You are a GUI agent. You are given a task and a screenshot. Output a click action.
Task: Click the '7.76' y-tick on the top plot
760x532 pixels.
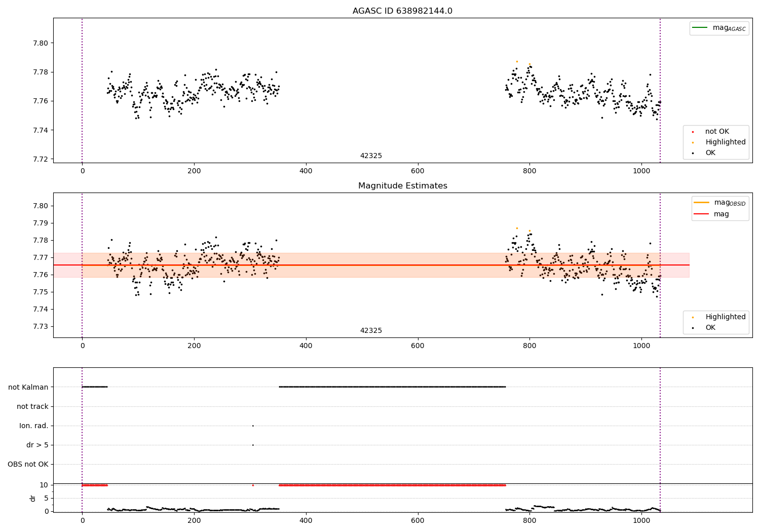click(x=41, y=101)
